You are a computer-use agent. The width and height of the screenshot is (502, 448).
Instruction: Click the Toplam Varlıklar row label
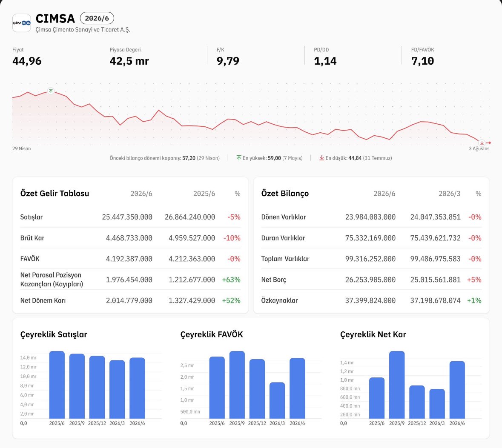pos(285,259)
